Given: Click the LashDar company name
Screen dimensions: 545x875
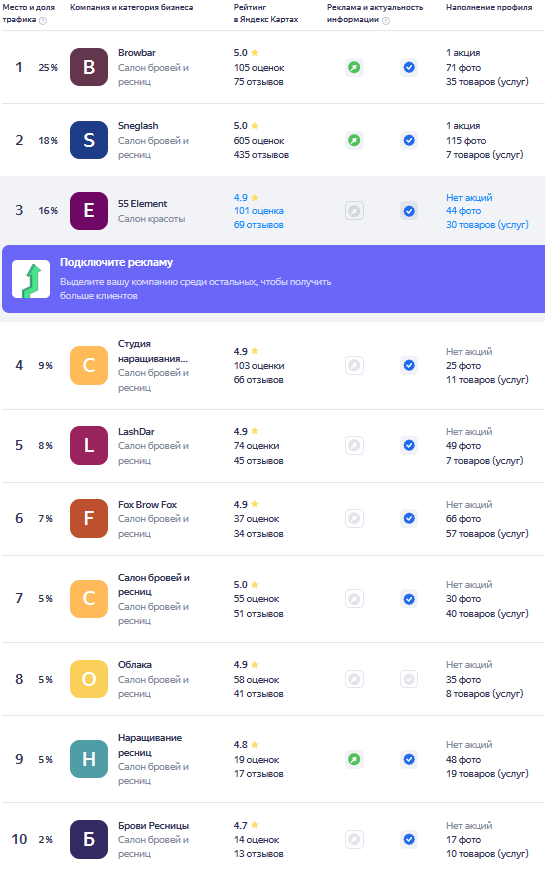Looking at the screenshot, I should [136, 431].
